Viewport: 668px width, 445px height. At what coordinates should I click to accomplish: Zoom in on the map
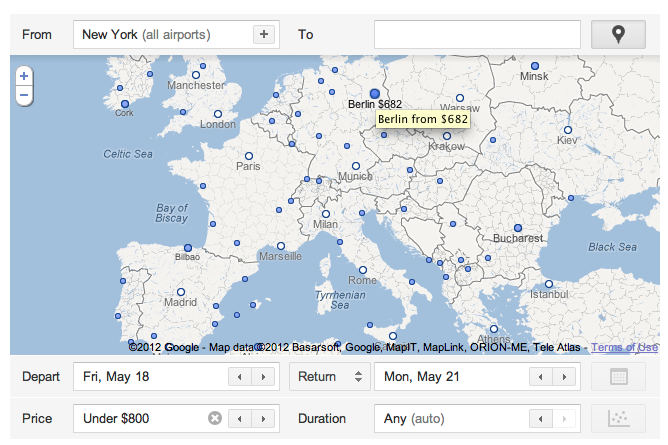(x=24, y=76)
